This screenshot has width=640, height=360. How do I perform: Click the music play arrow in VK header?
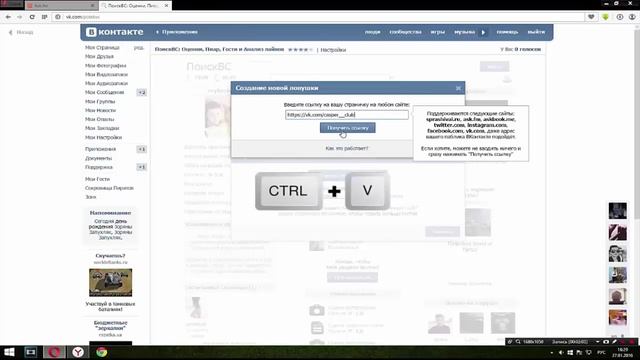pyautogui.click(x=483, y=32)
